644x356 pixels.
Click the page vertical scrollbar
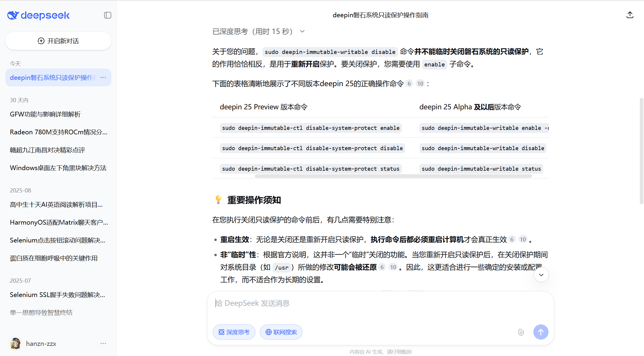point(641,151)
